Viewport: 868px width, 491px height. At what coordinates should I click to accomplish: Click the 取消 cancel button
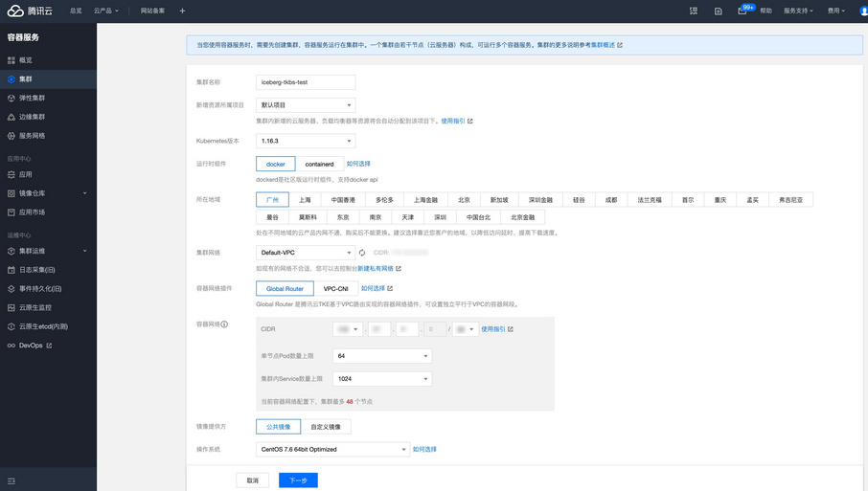click(x=252, y=480)
